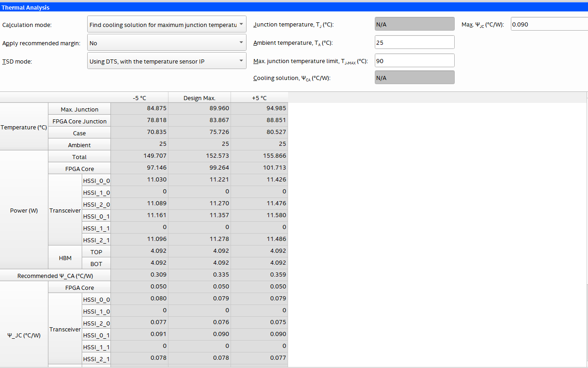
Task: Click the HSSI_0_0 power row label
Action: point(96,181)
